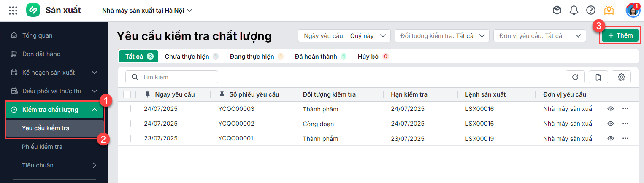The width and height of the screenshot is (644, 183).
Task: Click the notifications bell icon
Action: [574, 11]
